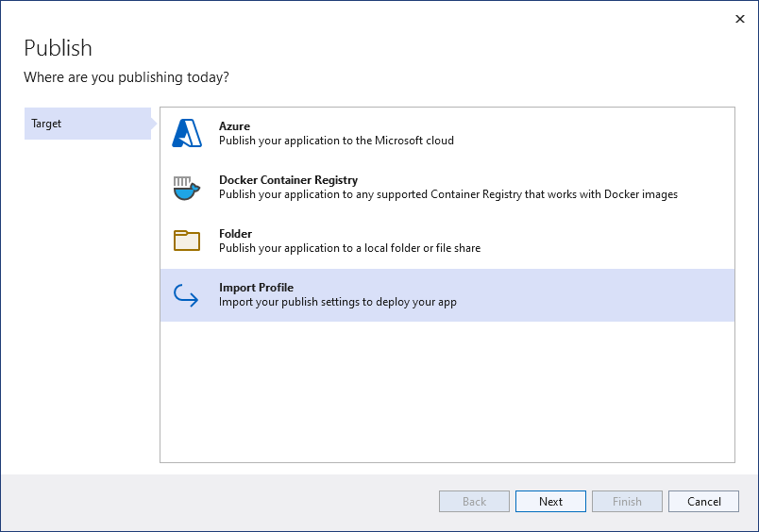Select the Import Profile option title
Screen dimensions: 759x532
tap(256, 288)
